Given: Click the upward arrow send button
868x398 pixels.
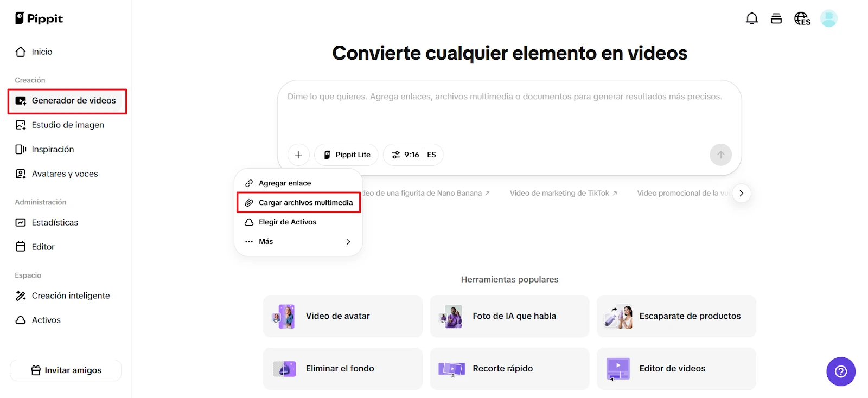Looking at the screenshot, I should pyautogui.click(x=720, y=155).
